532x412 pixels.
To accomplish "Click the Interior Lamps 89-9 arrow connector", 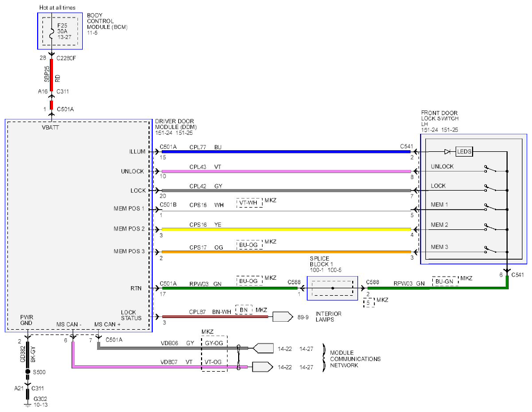I will 282,317.
